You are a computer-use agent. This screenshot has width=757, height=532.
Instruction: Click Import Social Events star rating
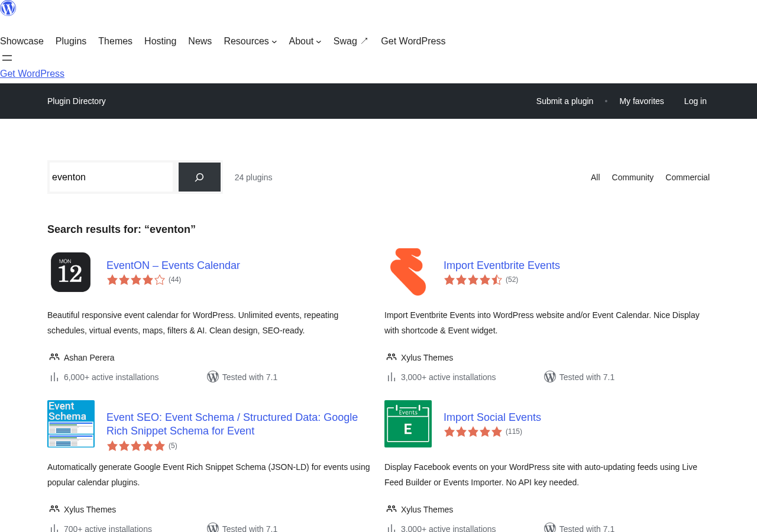tap(473, 432)
